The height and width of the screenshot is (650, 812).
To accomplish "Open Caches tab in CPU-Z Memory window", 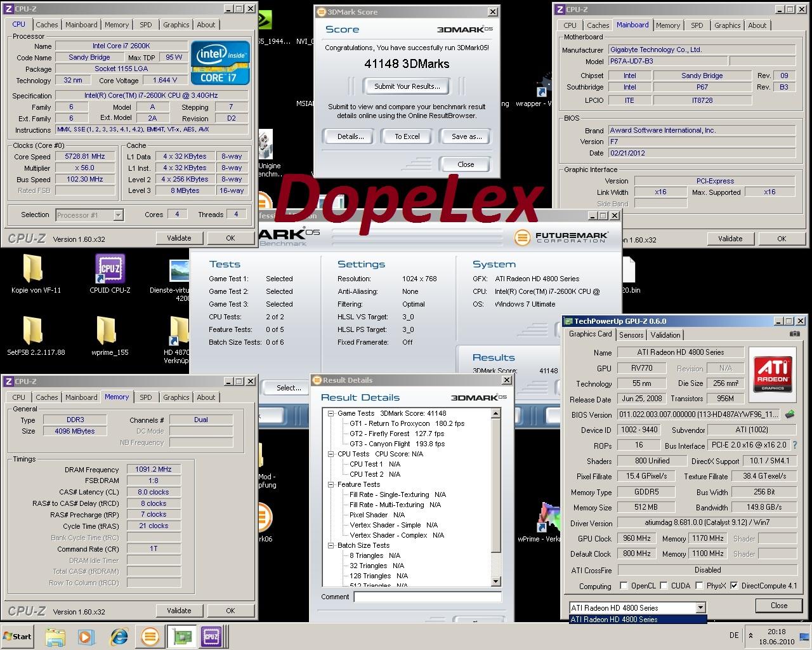I will (x=47, y=397).
